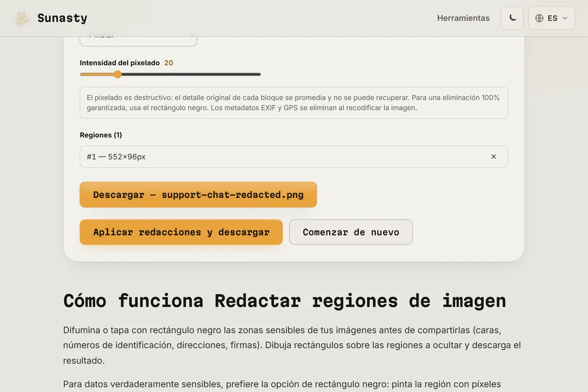Click the dark part of intensity slider track
Image resolution: width=588 pixels, height=392 pixels.
click(191, 74)
